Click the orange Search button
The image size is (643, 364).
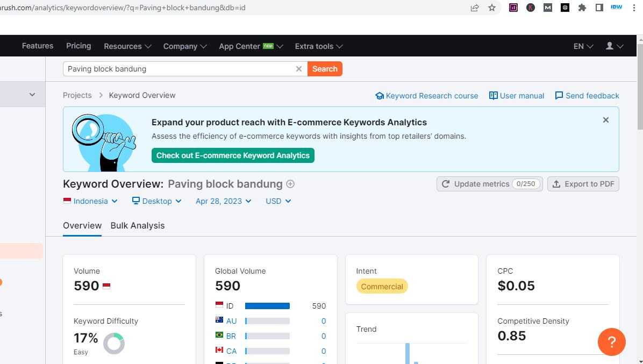[325, 69]
